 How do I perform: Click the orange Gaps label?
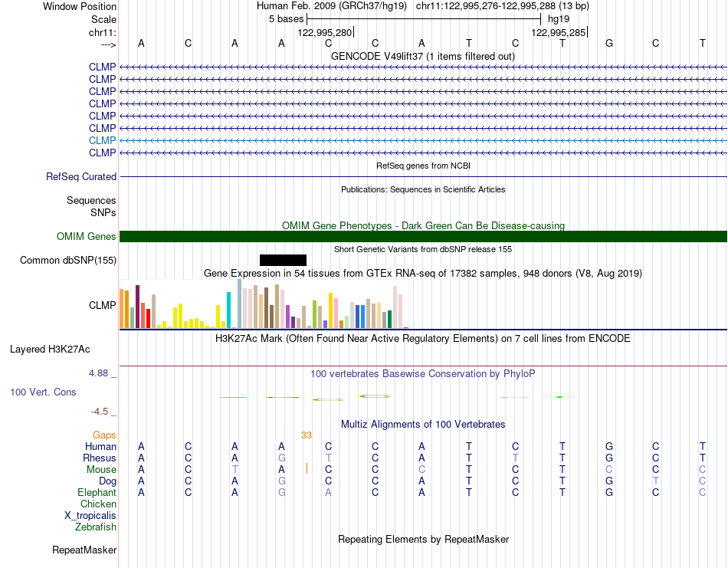coord(104,435)
